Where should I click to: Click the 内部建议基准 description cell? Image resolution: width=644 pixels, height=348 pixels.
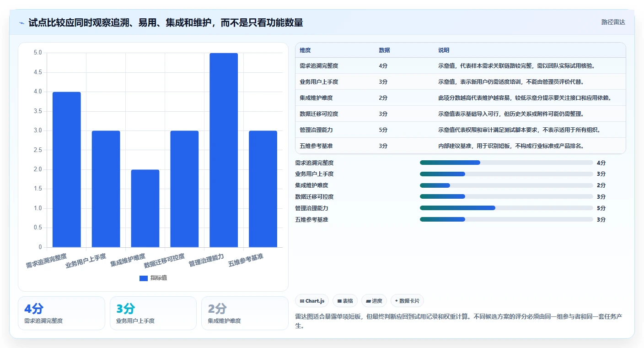point(513,146)
